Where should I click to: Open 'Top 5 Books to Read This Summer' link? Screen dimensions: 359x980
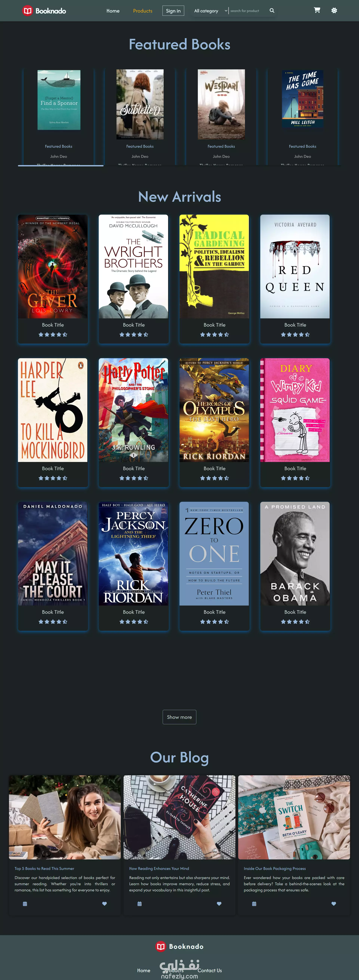tap(45, 868)
